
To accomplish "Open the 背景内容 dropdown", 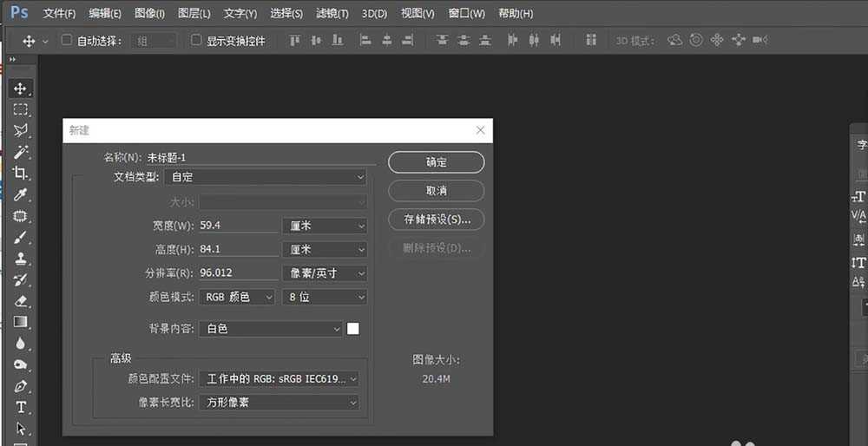I will [x=270, y=329].
